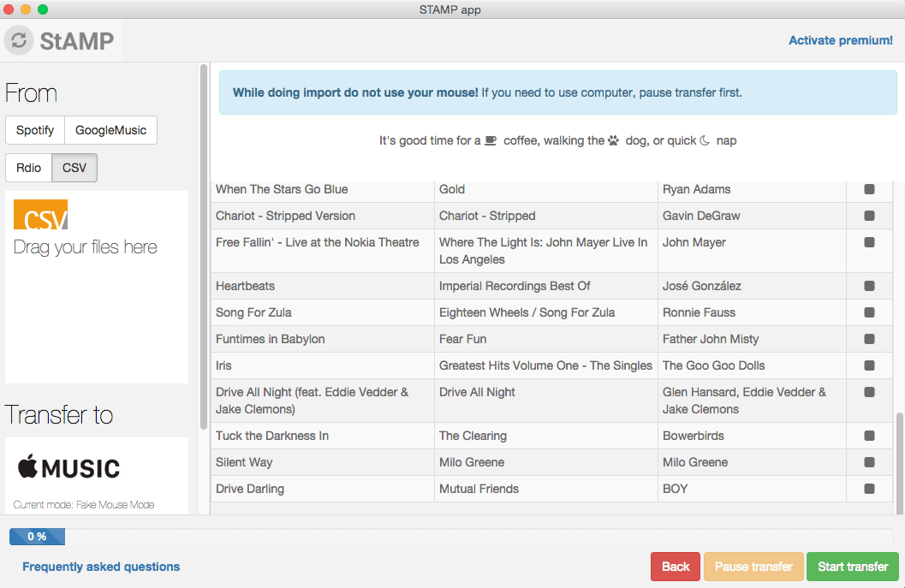905x588 pixels.
Task: Select CSV as the source
Action: point(74,168)
